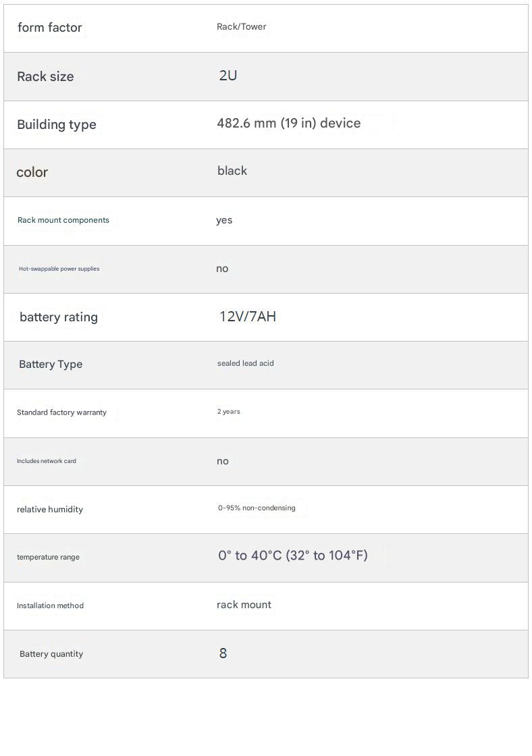Select the 482.6 mm (19 in) device value

(288, 124)
